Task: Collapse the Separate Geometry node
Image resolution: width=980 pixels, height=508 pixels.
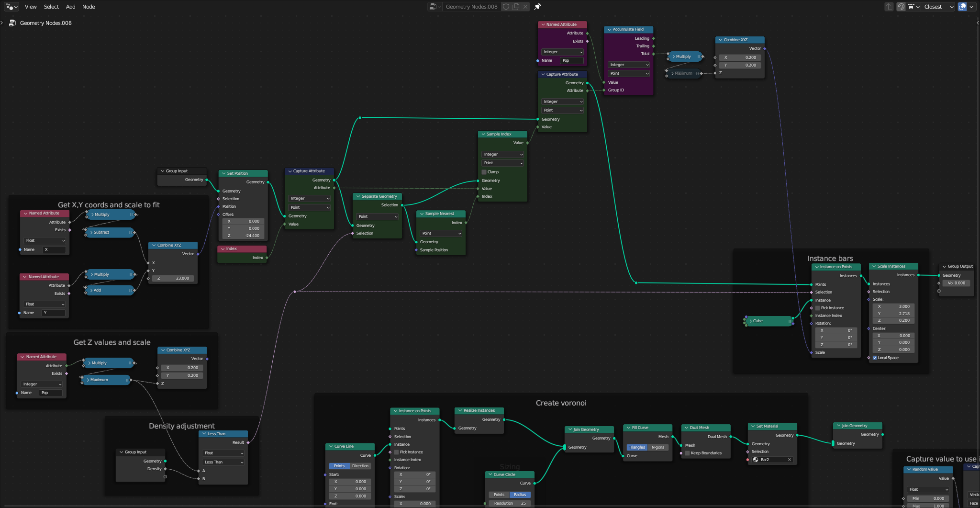Action: pyautogui.click(x=358, y=196)
